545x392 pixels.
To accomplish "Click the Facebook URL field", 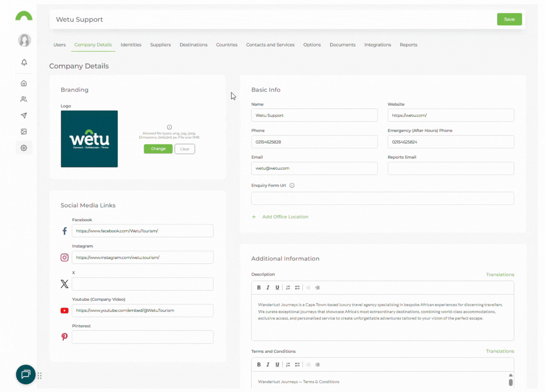I will point(142,231).
